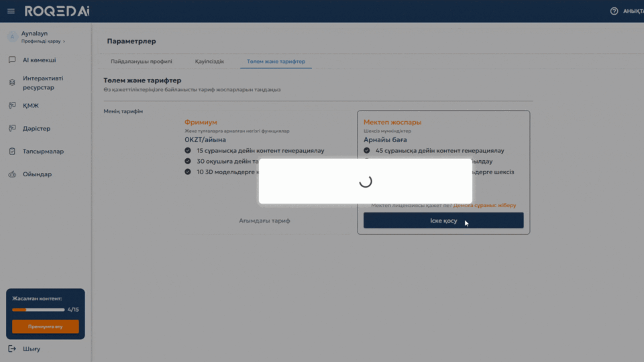Click the hamburger menu icon

11,11
